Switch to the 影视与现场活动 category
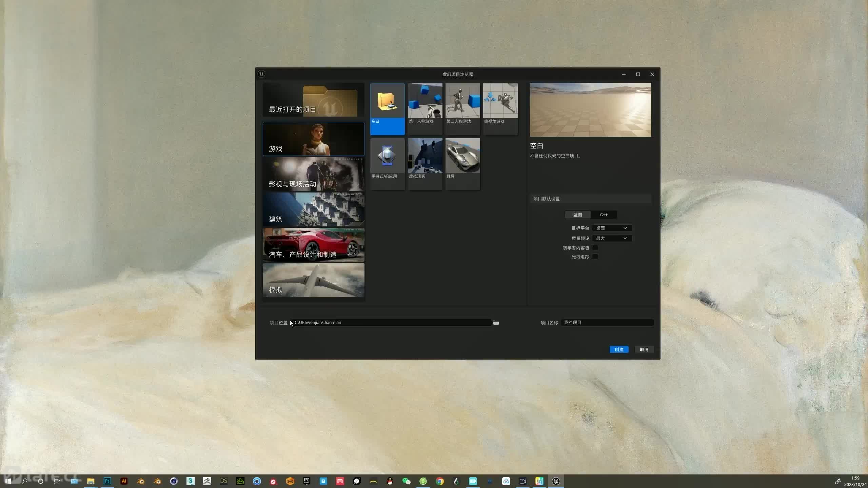 click(313, 174)
